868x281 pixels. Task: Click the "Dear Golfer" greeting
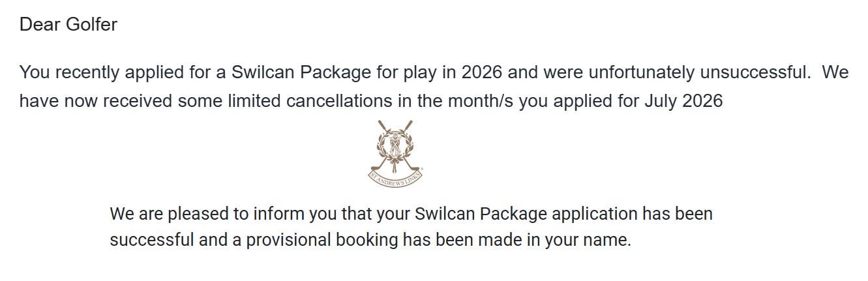point(68,25)
